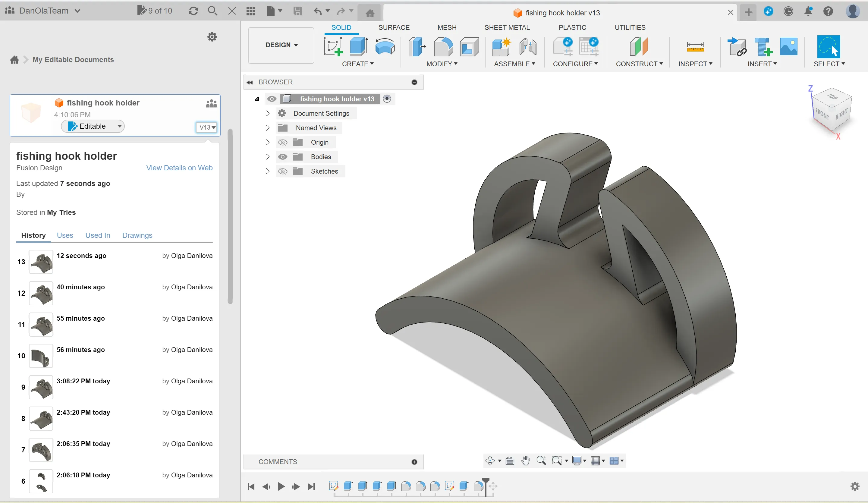Show the hidden Sketches folder
Image resolution: width=868 pixels, height=503 pixels.
[282, 171]
